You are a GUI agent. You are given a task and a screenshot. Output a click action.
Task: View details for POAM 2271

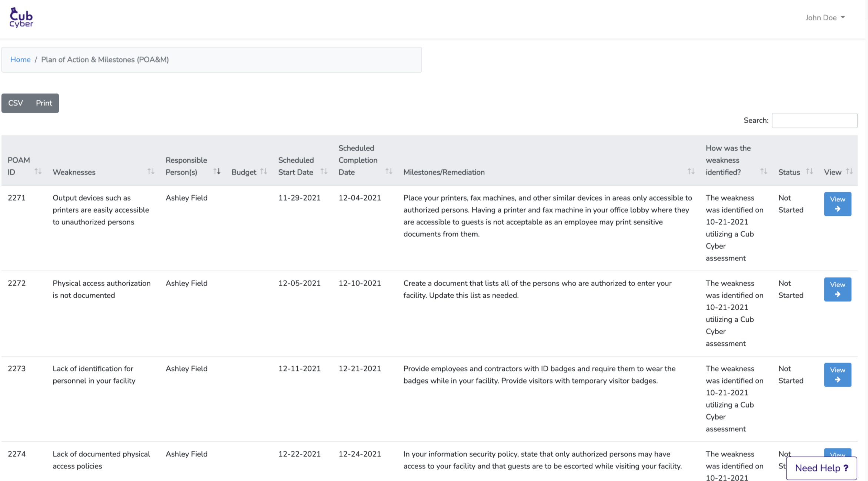coord(837,204)
